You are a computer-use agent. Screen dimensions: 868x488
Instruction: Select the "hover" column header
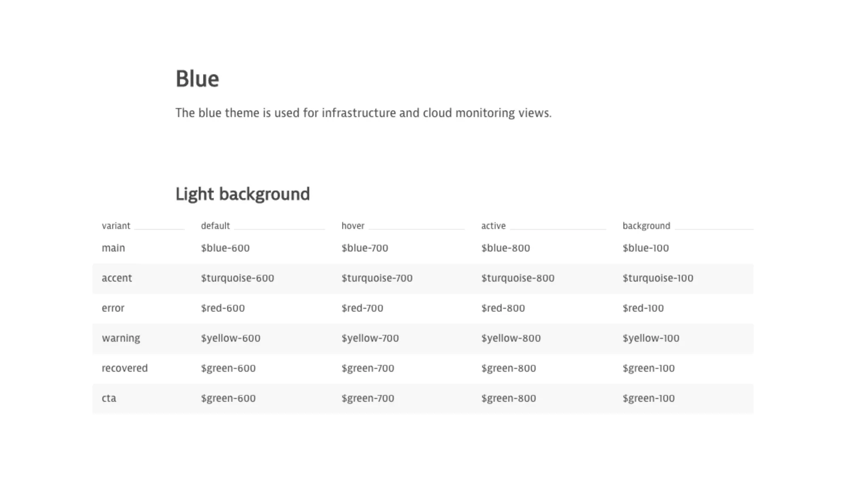coord(353,226)
